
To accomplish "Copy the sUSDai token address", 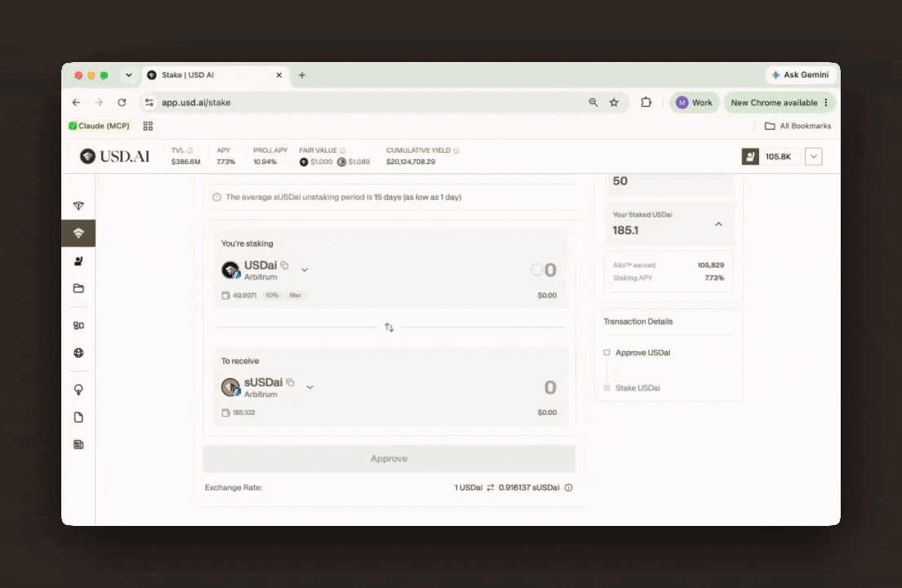I will coord(291,382).
